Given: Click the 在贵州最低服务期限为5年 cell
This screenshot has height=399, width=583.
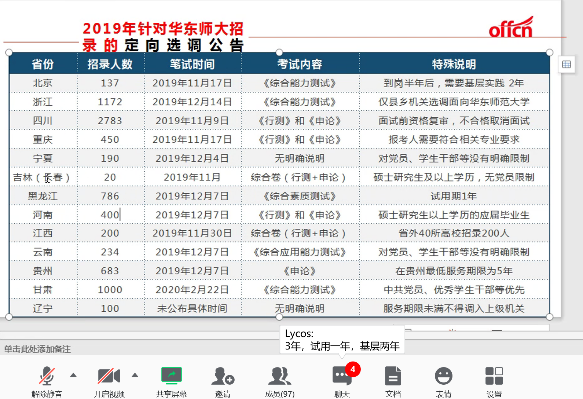Looking at the screenshot, I should click(454, 271).
